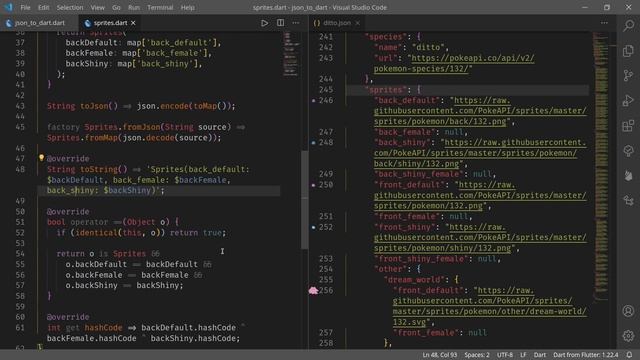Close the ditto.json tab
Viewport: 640px width, 360px height.
[358, 23]
